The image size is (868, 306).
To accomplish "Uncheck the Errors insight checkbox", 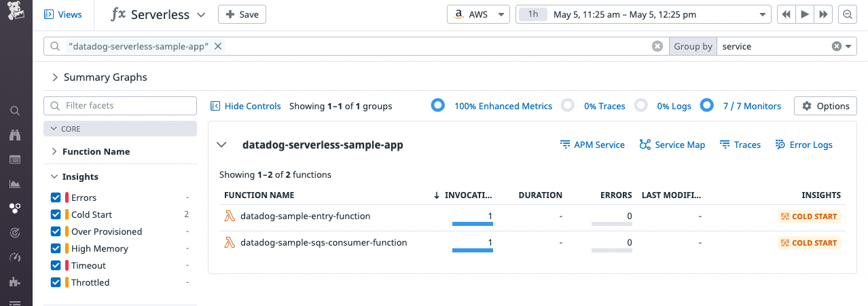I will click(56, 197).
